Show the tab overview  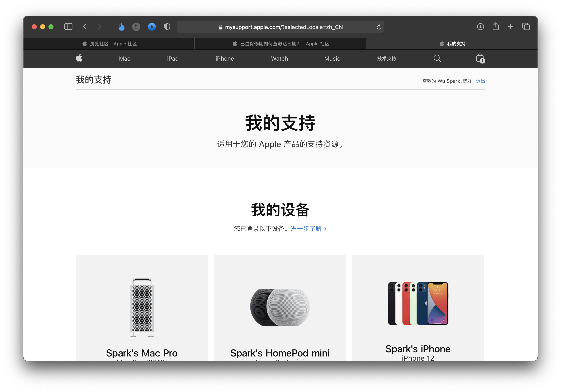coord(526,27)
